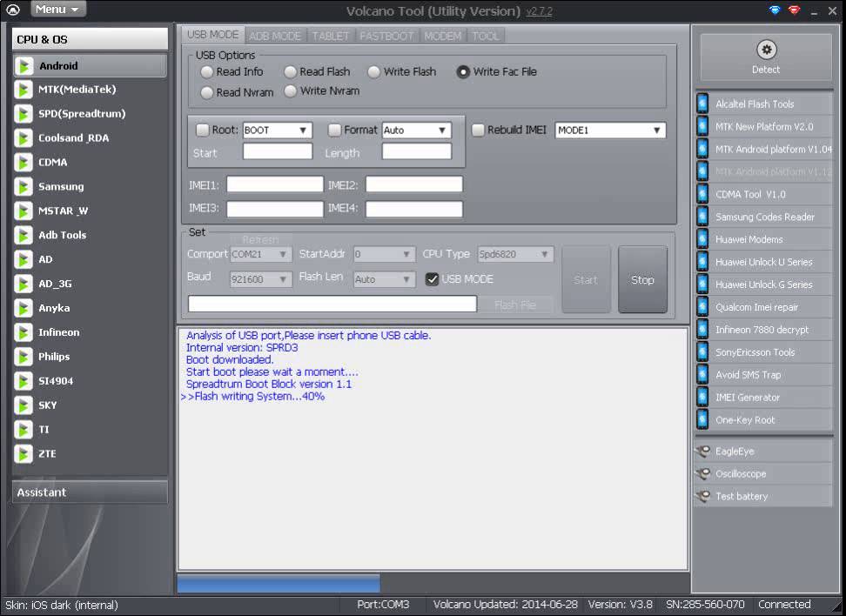The width and height of the screenshot is (846, 616).
Task: Click the v2.7.2 version link
Action: click(539, 10)
